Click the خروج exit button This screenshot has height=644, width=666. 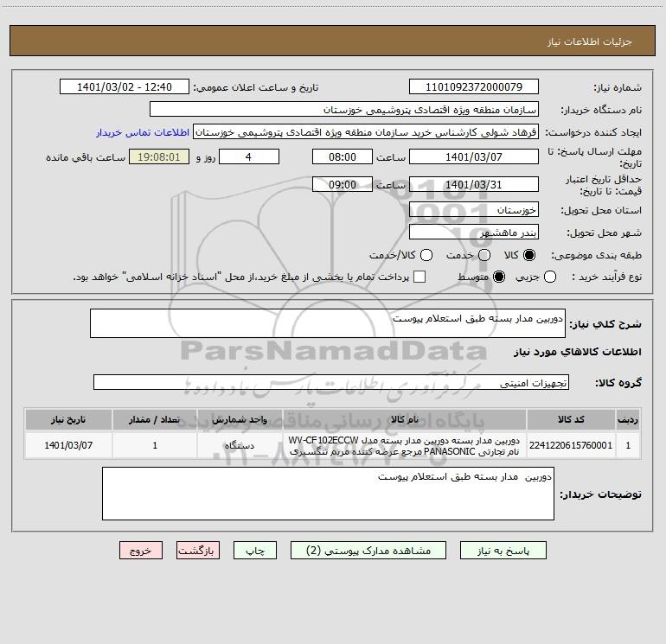pos(141,551)
